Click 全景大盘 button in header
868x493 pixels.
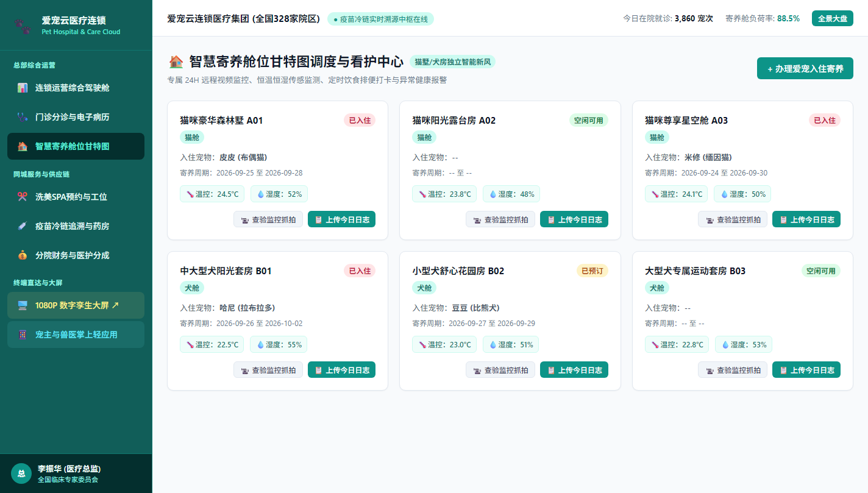832,18
